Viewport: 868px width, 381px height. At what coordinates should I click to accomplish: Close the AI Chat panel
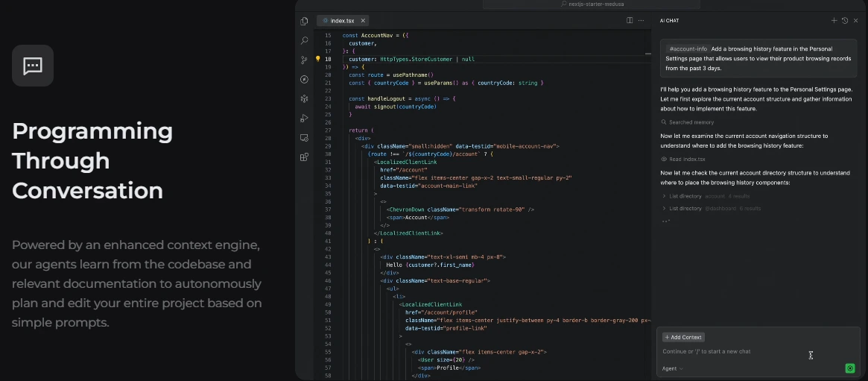tap(855, 20)
